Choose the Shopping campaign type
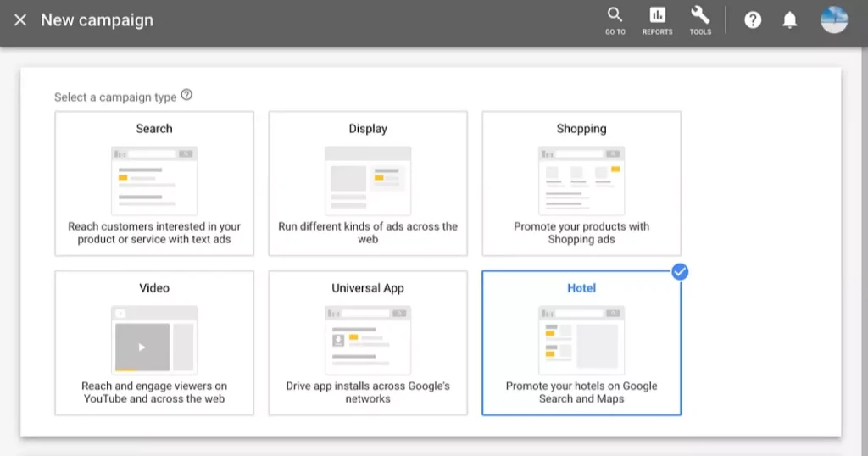Image resolution: width=868 pixels, height=456 pixels. (581, 184)
